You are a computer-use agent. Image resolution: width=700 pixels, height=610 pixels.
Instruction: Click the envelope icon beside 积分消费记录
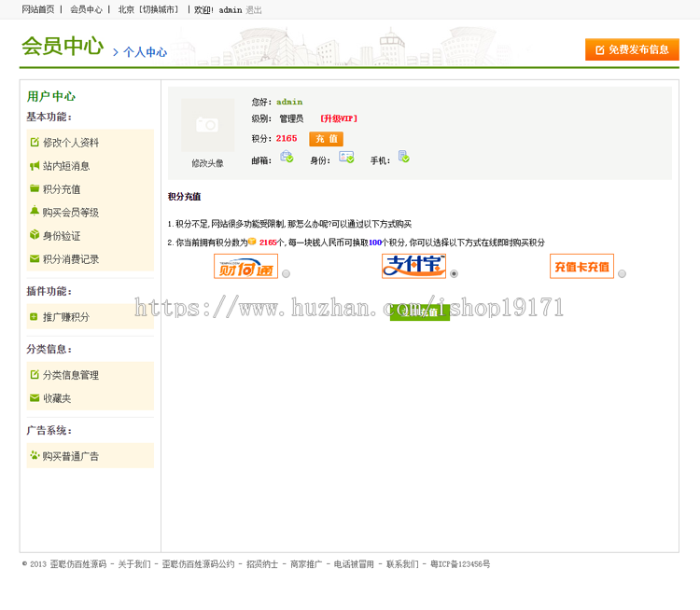click(35, 258)
